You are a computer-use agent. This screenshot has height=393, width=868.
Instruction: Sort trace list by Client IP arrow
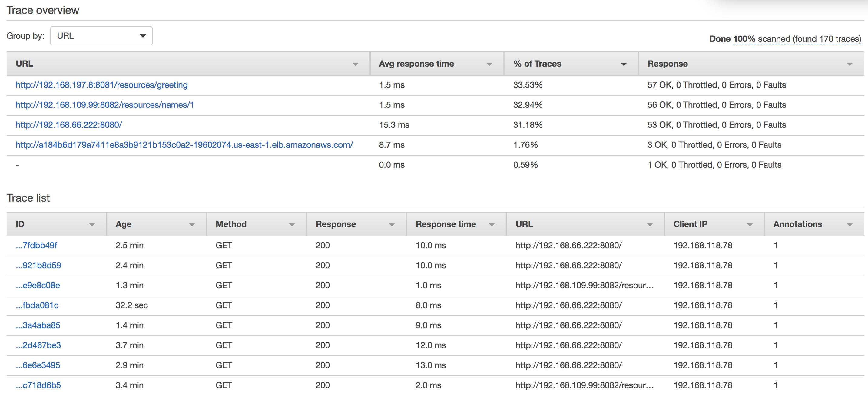pyautogui.click(x=750, y=225)
